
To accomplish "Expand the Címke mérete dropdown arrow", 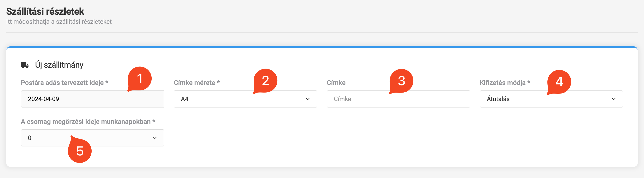I will [308, 99].
